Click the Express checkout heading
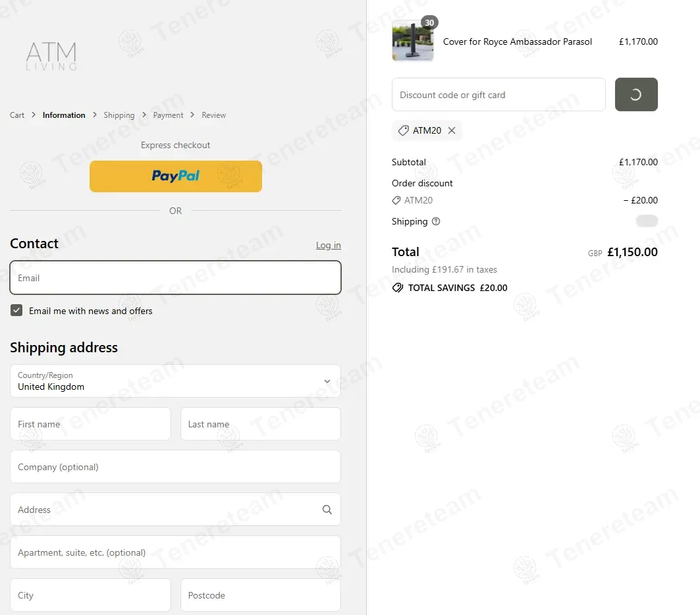The height and width of the screenshot is (615, 700). (175, 145)
